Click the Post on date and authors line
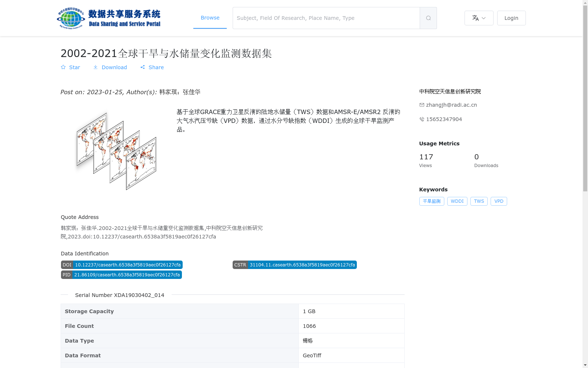The width and height of the screenshot is (588, 368). [x=130, y=92]
